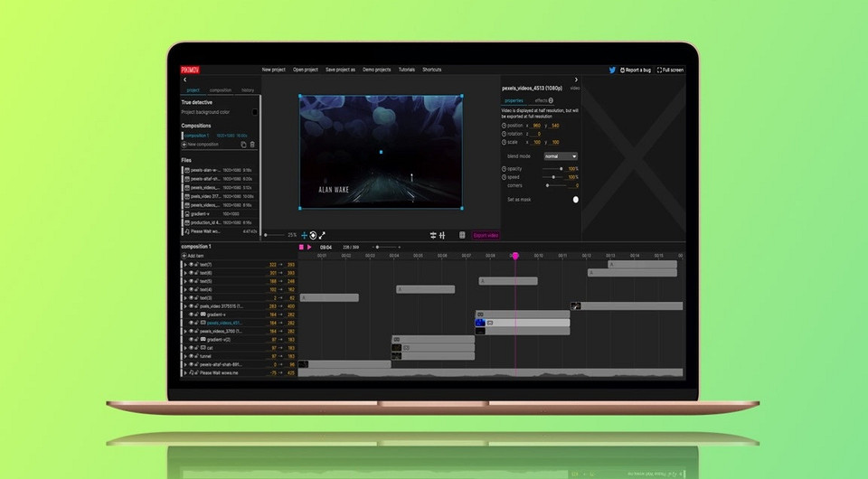
Task: Stop playback with the pink square button
Action: (301, 248)
